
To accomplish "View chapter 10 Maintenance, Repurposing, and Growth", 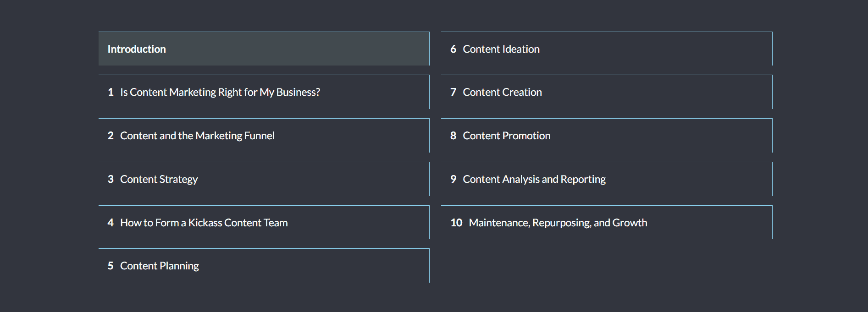I will coord(607,222).
